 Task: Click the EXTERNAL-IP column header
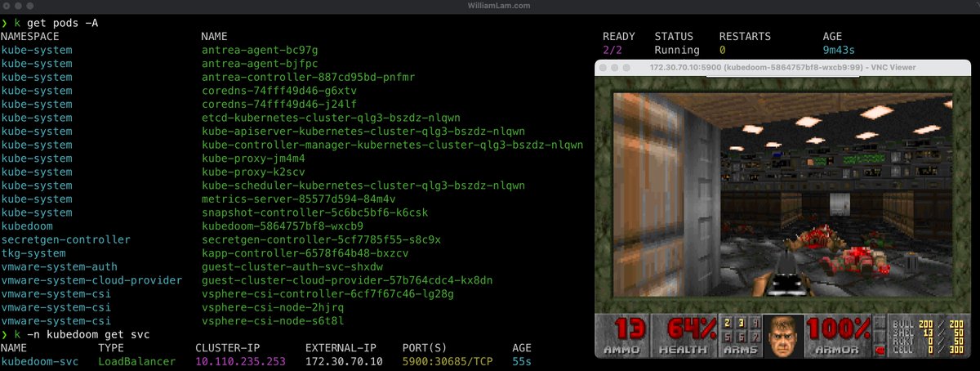point(342,347)
